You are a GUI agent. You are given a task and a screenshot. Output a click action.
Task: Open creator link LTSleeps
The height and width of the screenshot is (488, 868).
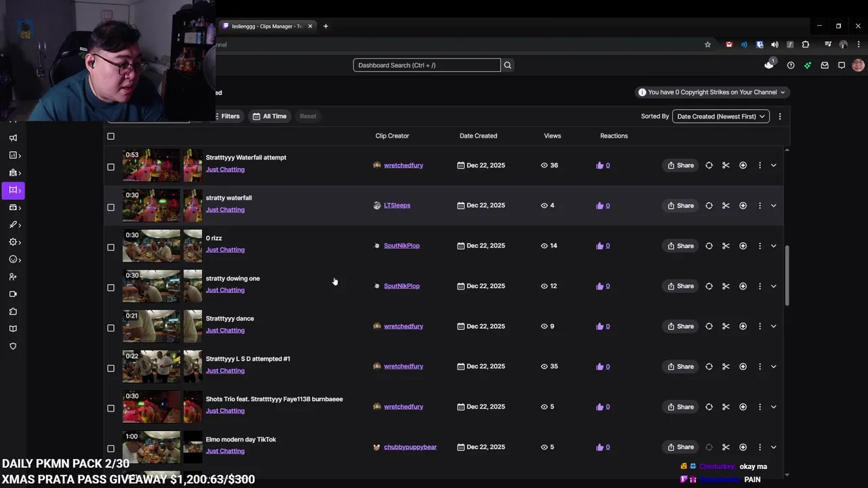point(397,205)
